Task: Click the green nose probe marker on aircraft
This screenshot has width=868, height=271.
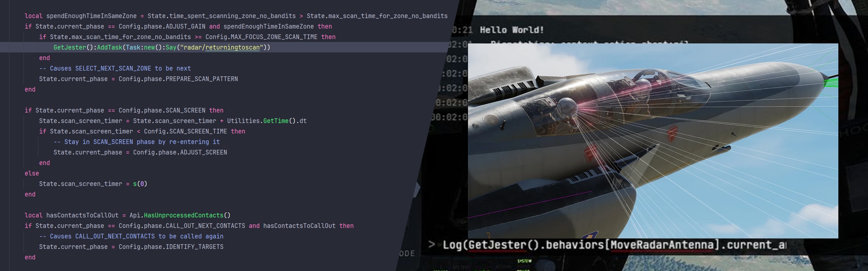Action: (830, 82)
